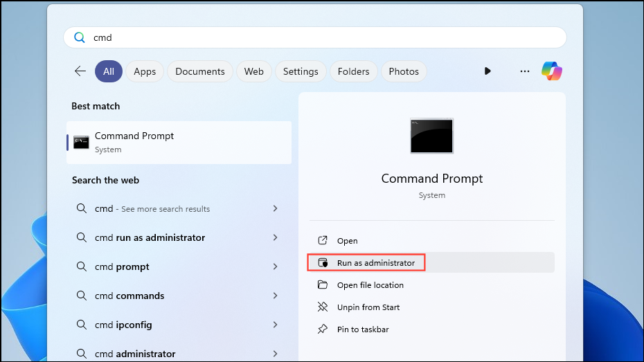
Task: Select web suggestion cmd run as administrator
Action: [x=179, y=237]
